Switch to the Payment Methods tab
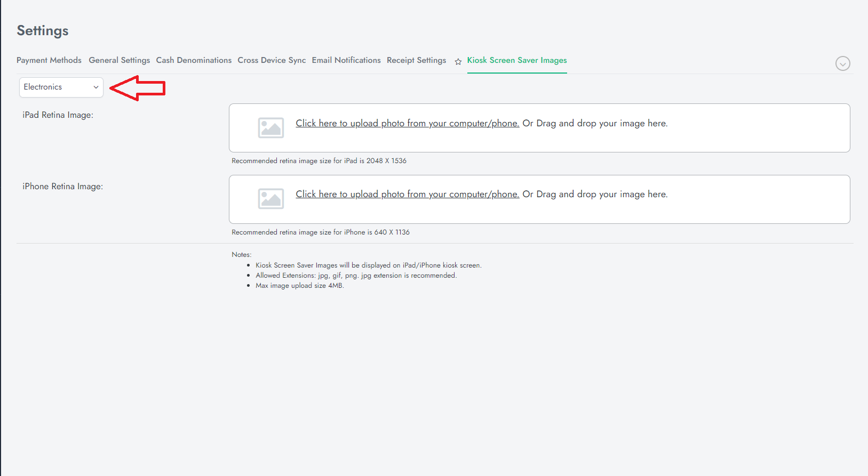Viewport: 868px width, 476px height. pos(49,60)
